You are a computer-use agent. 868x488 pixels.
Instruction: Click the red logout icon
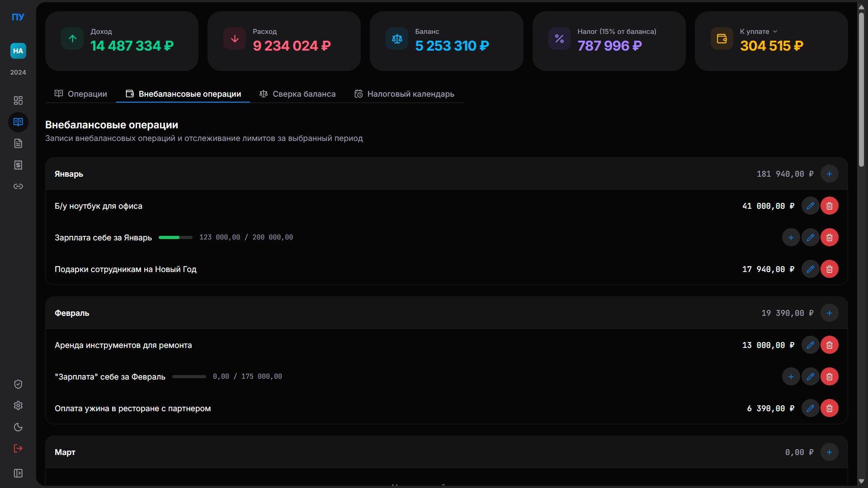tap(18, 448)
